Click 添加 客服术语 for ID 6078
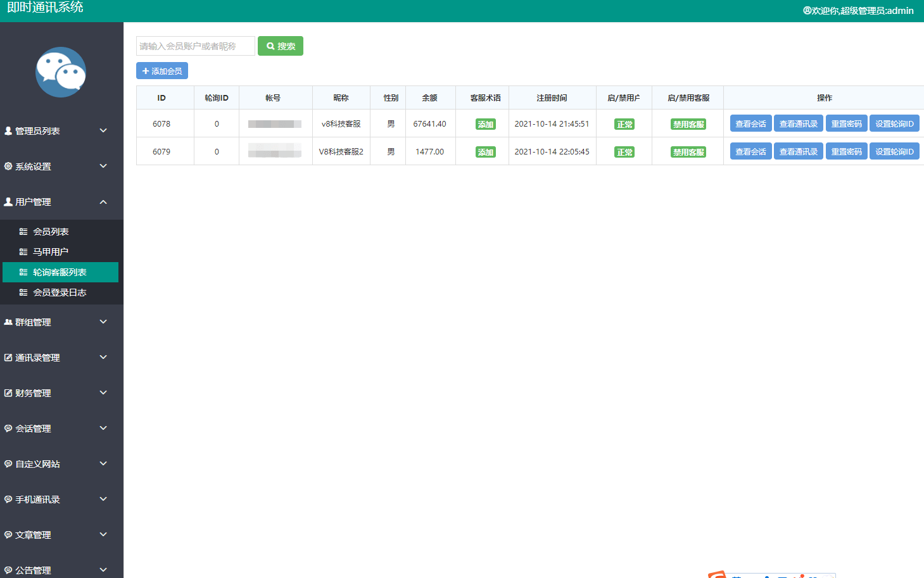924x578 pixels. tap(486, 125)
